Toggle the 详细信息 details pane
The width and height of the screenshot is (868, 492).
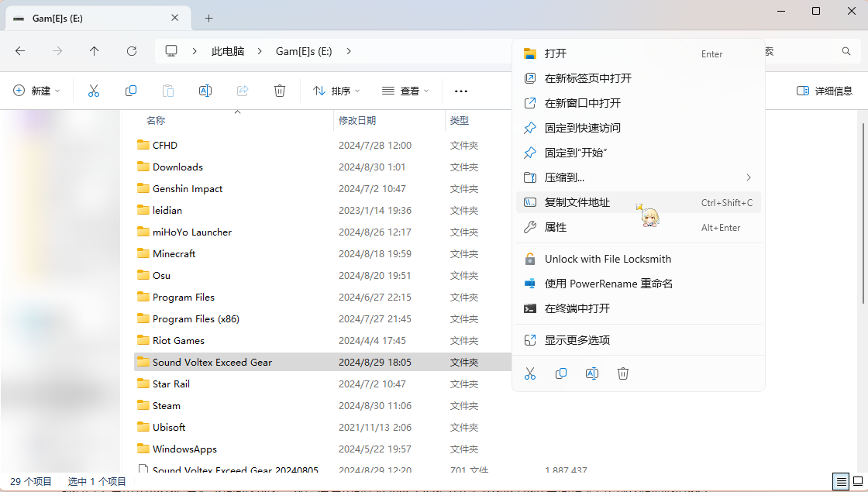pyautogui.click(x=825, y=91)
